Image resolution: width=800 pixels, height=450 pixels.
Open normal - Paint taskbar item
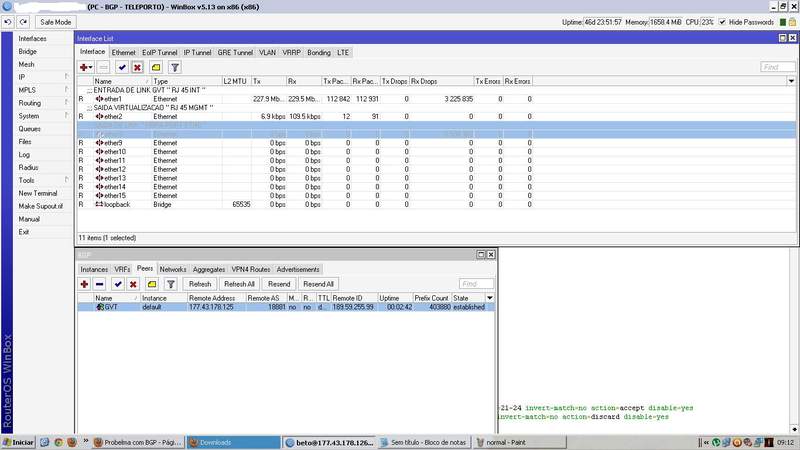[519, 442]
